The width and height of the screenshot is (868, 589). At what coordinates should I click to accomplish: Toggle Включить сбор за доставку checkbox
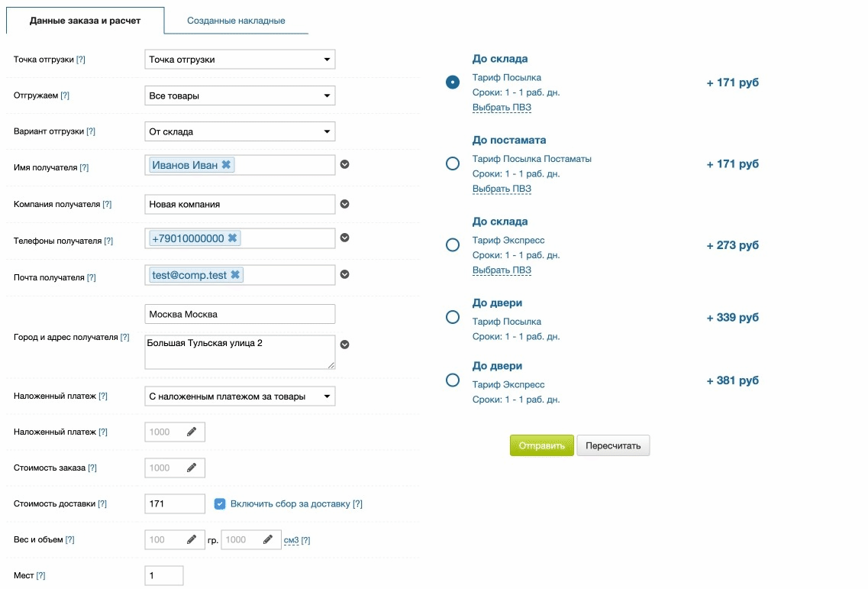(x=220, y=503)
